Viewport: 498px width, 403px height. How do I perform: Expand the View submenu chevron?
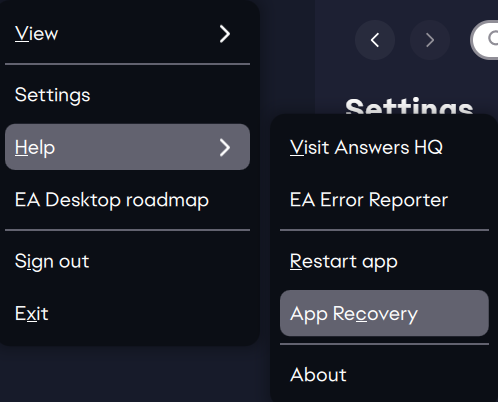pyautogui.click(x=225, y=34)
